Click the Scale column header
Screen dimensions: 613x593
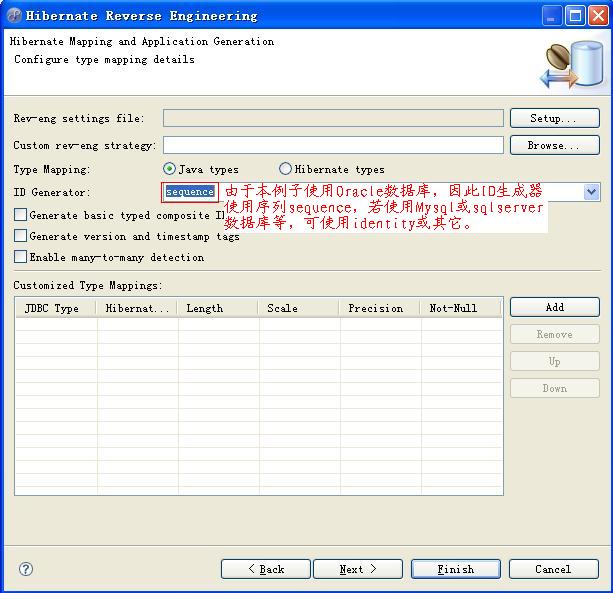299,308
